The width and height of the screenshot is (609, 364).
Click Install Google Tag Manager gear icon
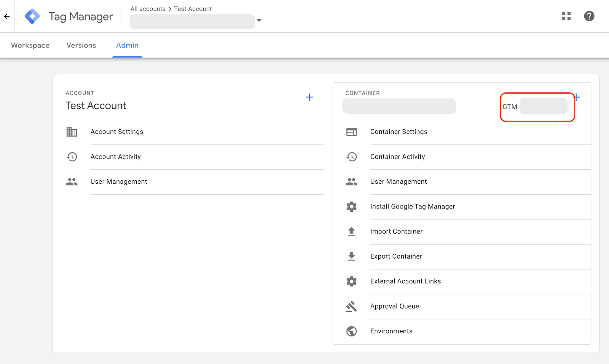click(x=351, y=207)
